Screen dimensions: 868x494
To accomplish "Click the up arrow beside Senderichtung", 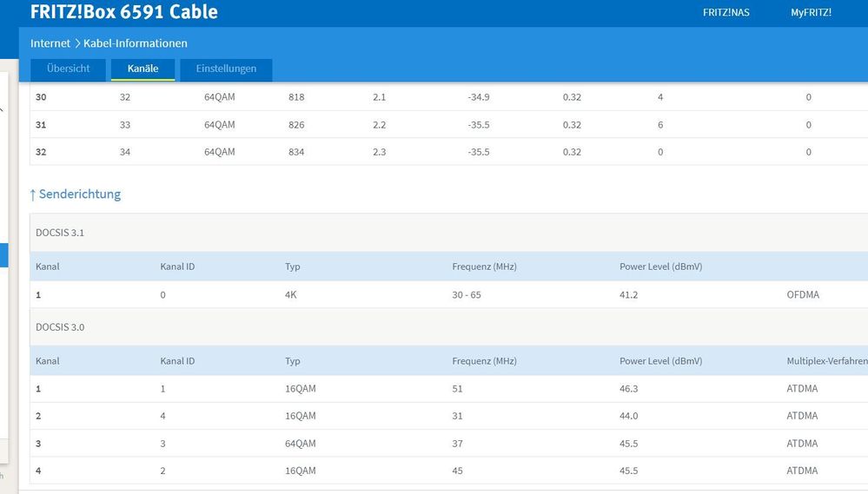I will tap(33, 194).
